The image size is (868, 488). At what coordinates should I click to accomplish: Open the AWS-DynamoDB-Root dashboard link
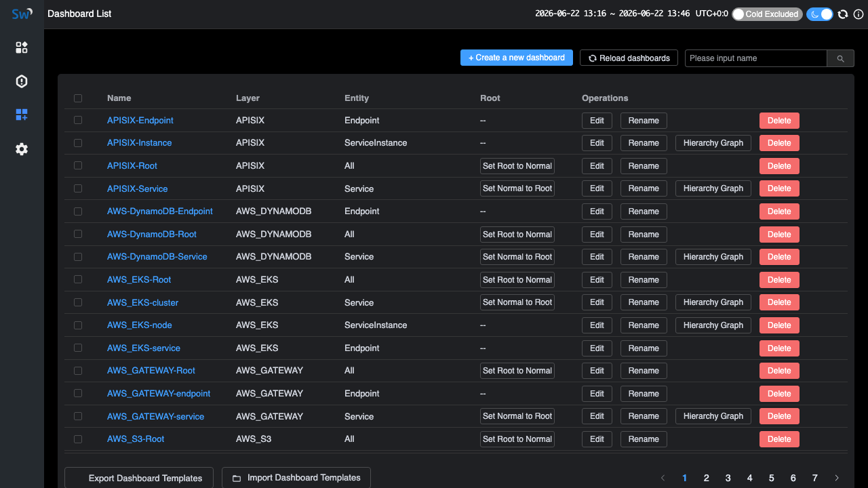pos(152,235)
